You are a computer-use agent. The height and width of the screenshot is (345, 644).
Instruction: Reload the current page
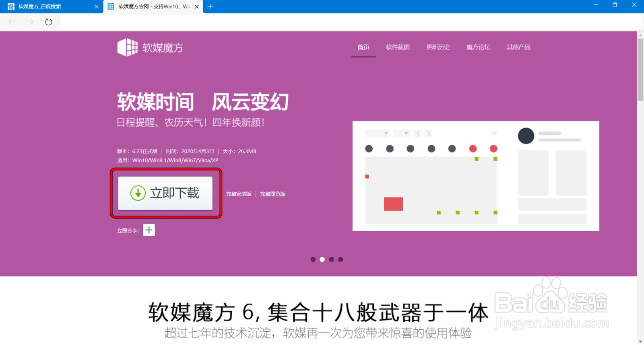[x=49, y=22]
